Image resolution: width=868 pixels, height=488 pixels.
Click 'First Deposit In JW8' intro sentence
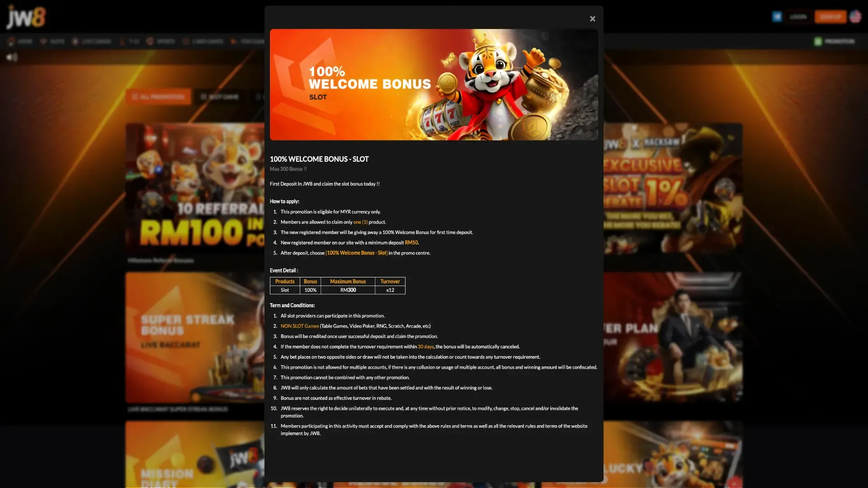325,184
